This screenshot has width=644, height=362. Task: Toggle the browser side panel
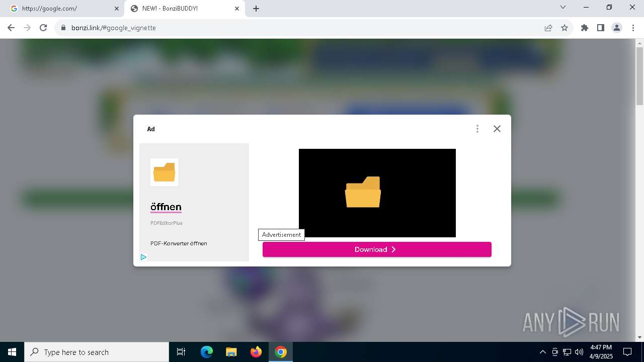[x=601, y=28]
